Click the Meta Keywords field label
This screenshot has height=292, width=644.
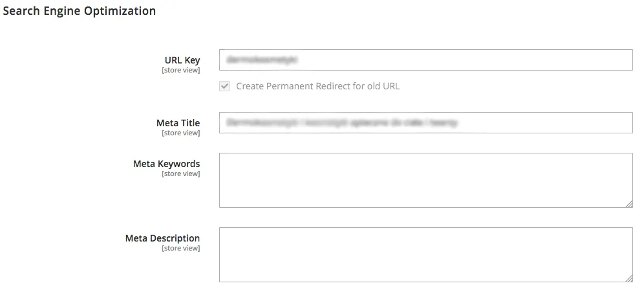tap(166, 164)
